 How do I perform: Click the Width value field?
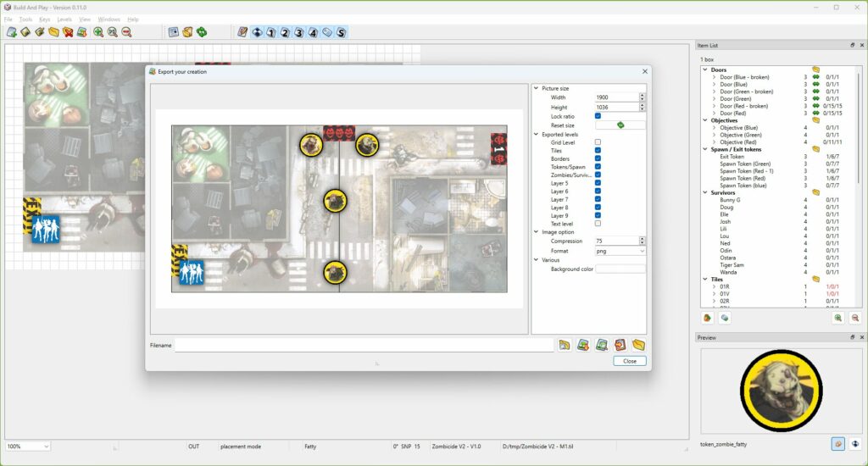pos(616,97)
